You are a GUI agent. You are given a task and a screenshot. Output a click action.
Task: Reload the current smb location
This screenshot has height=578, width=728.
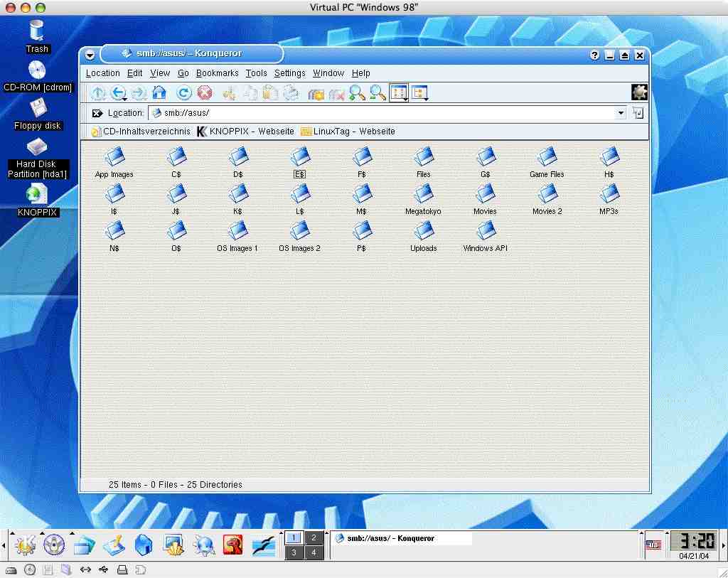pyautogui.click(x=184, y=93)
